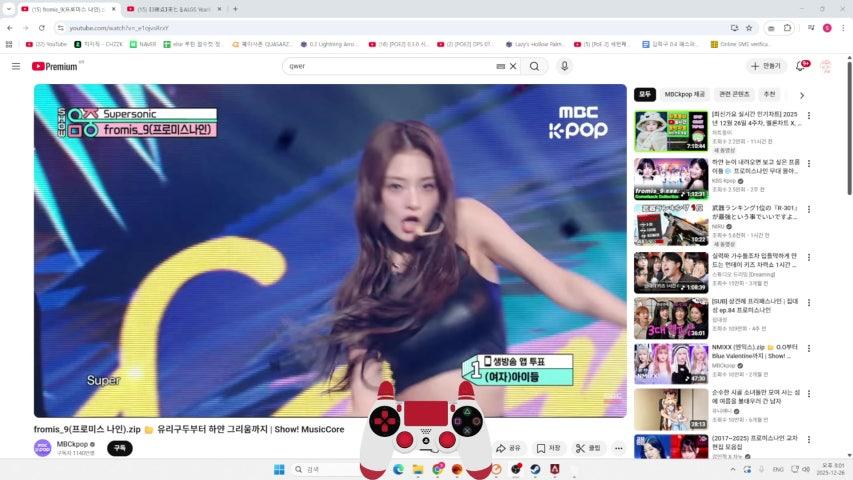Open File Explorer from the taskbar
853x480 pixels.
pos(418,469)
